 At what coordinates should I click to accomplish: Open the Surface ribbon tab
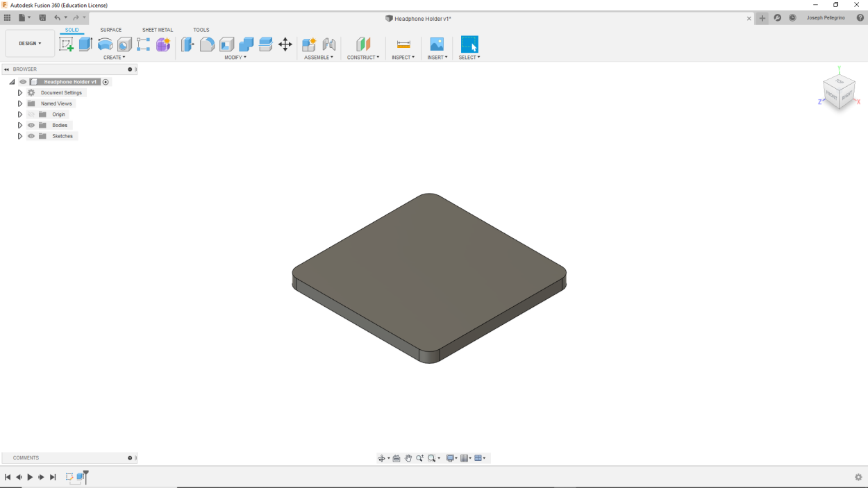point(110,30)
